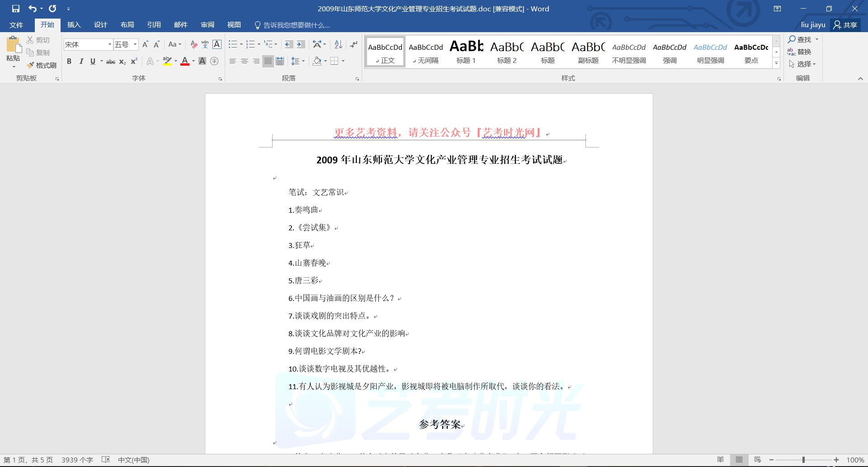Image resolution: width=868 pixels, height=467 pixels.
Task: Apply the red font color swatch
Action: click(184, 62)
